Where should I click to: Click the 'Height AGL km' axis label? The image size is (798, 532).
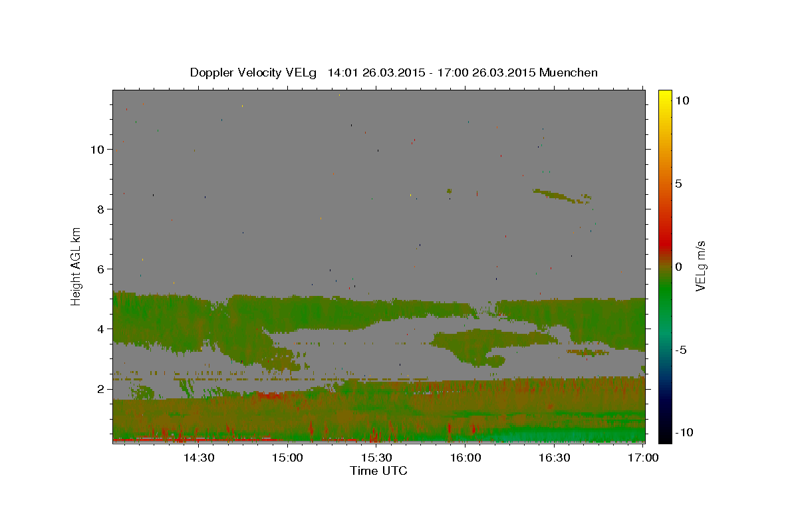[76, 265]
